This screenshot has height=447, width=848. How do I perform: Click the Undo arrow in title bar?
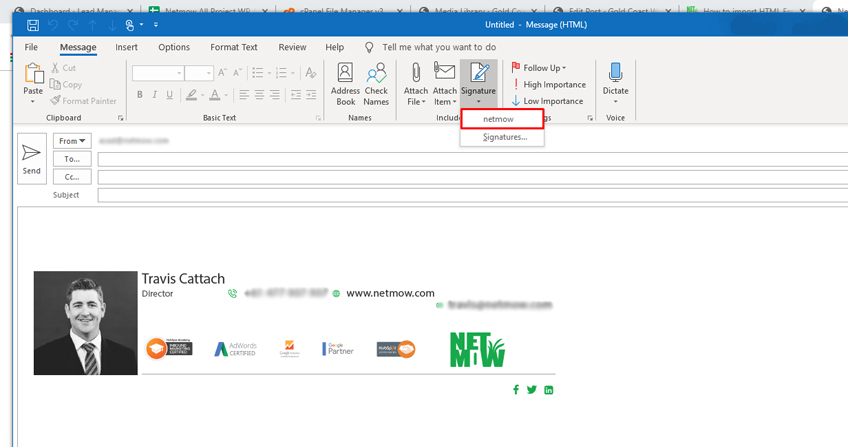(52, 25)
